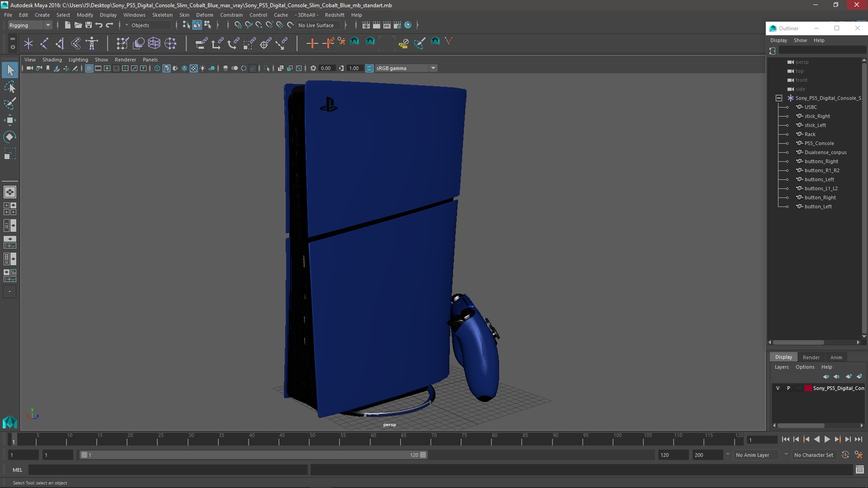Click the New Scene icon
The image size is (868, 488).
tap(67, 25)
